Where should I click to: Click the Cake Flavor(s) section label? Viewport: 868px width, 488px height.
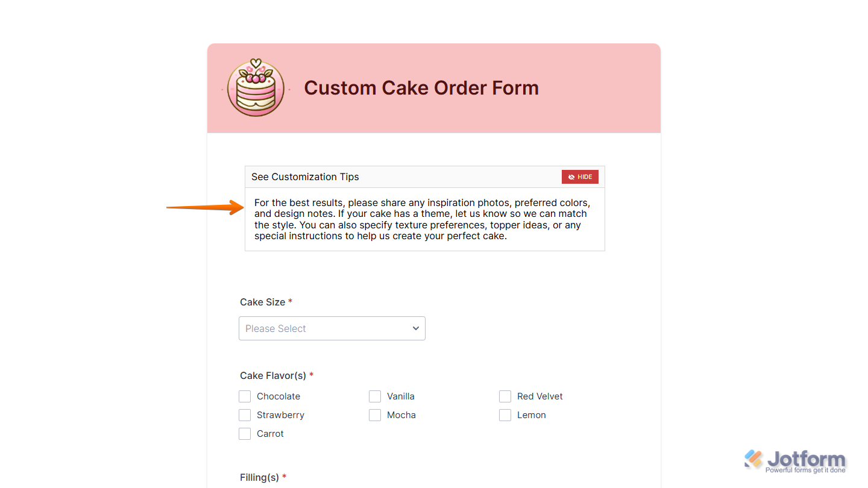272,375
